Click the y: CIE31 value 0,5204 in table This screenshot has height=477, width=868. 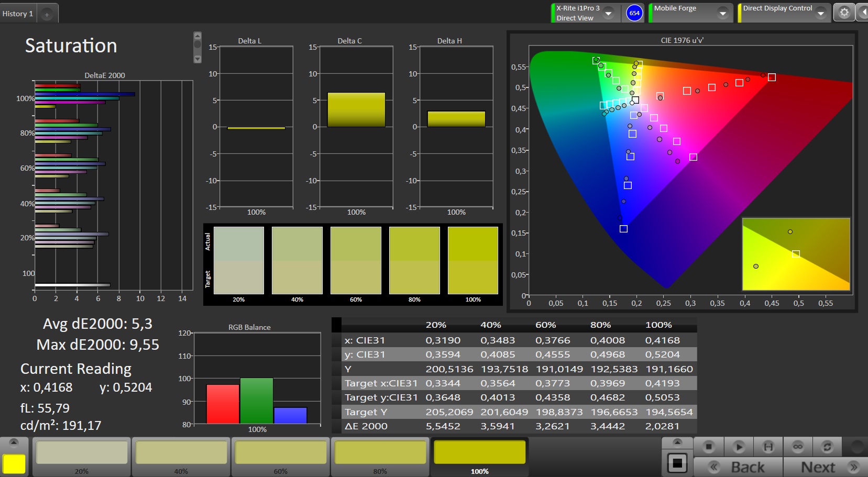click(662, 354)
